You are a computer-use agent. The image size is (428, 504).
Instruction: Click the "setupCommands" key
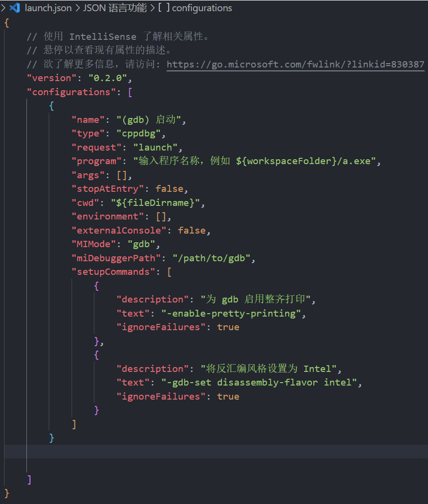(113, 272)
